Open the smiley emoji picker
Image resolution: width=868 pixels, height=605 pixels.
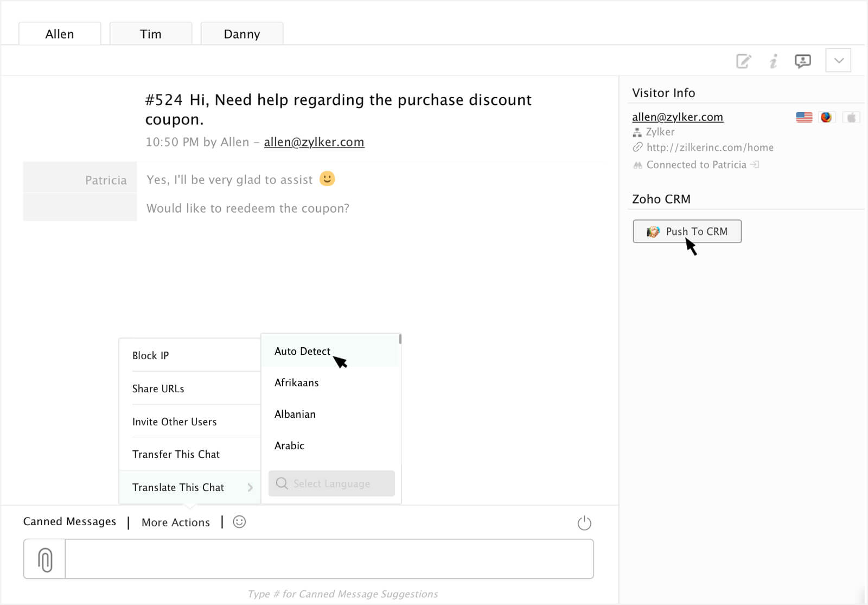[239, 522]
